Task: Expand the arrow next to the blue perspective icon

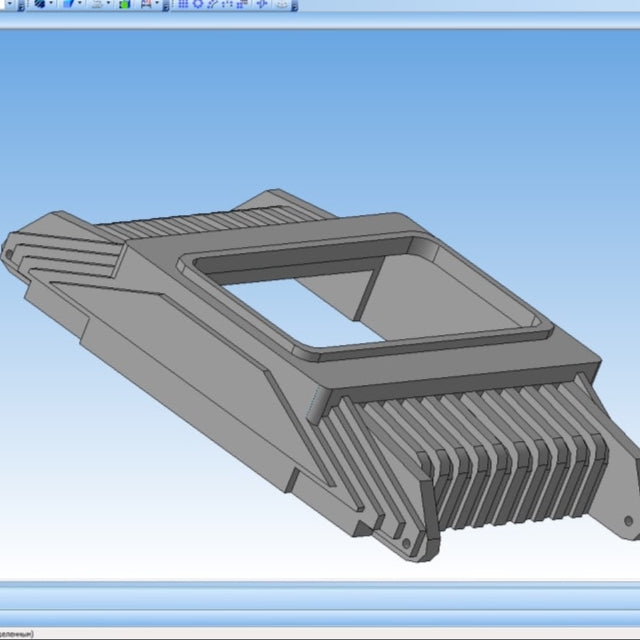Action: [x=79, y=4]
